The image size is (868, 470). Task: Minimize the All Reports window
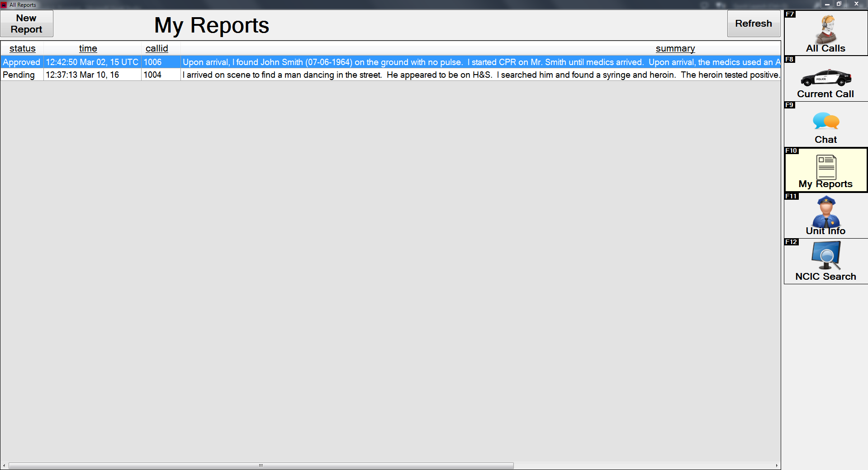[x=827, y=4]
